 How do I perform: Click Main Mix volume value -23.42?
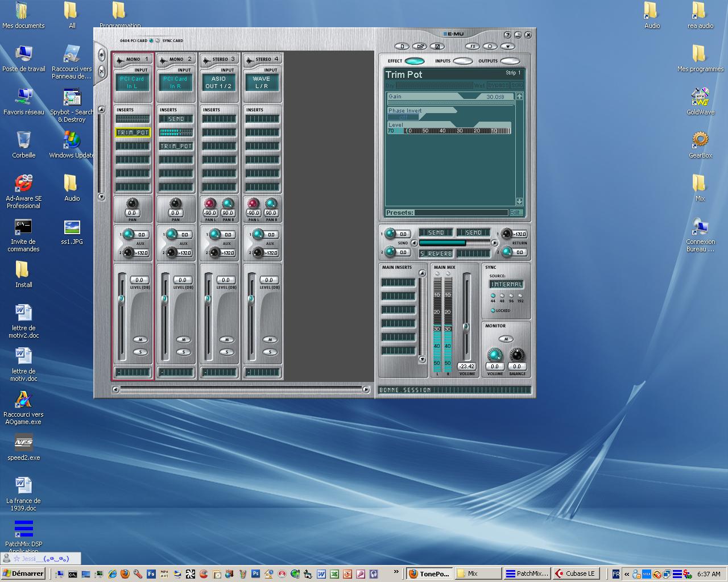467,367
